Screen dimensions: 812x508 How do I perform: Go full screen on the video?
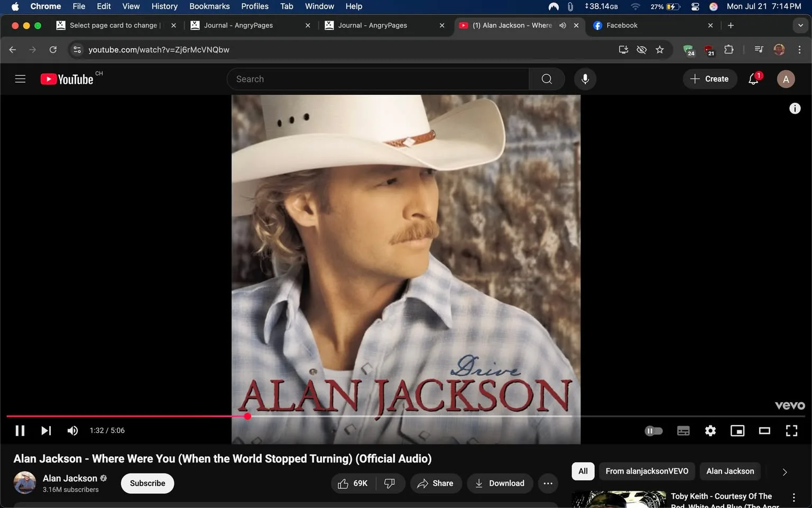[791, 431]
